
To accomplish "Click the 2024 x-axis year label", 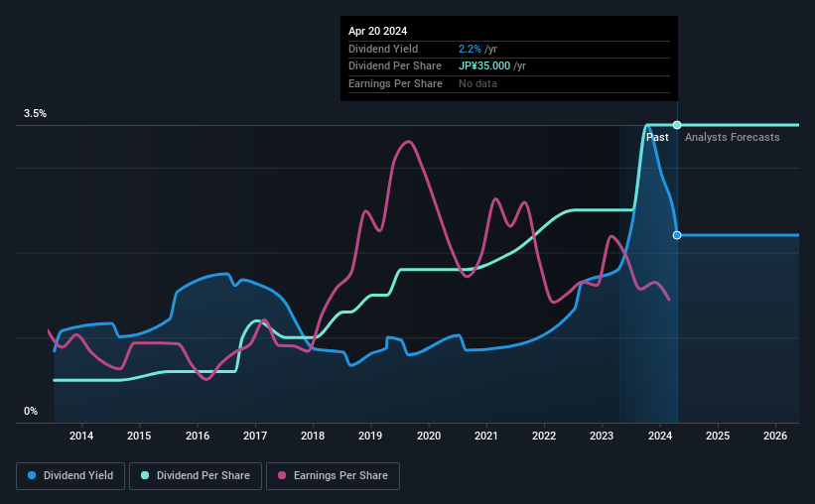I will pos(659,436).
